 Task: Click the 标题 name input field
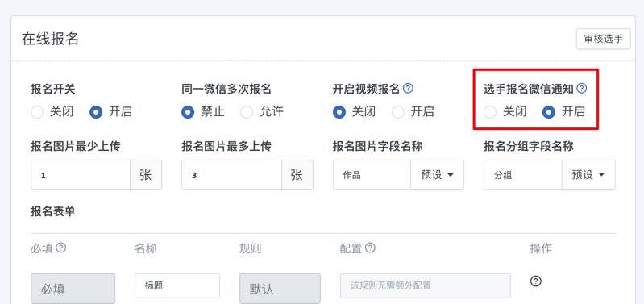(177, 285)
